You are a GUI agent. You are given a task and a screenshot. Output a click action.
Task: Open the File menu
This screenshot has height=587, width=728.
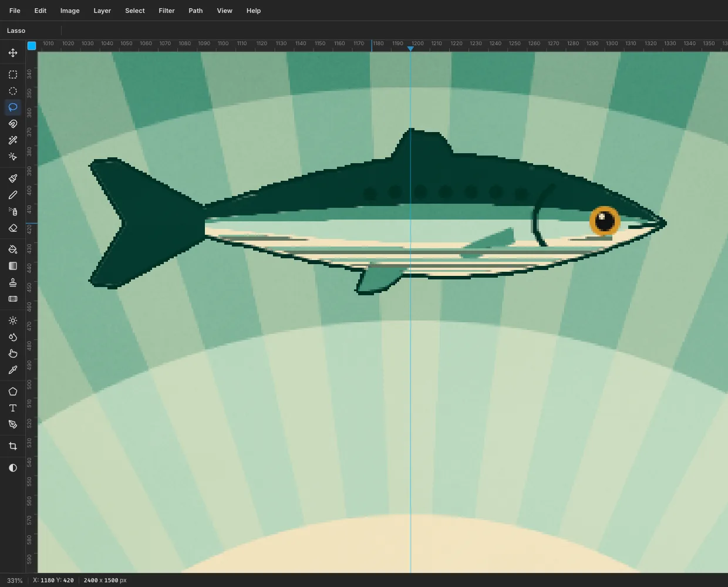point(15,11)
